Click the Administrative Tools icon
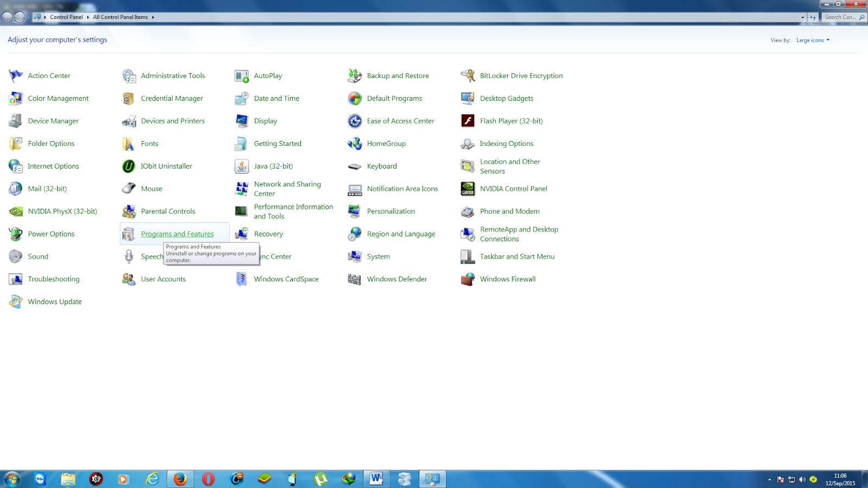Viewport: 868px width, 488px height. click(129, 76)
